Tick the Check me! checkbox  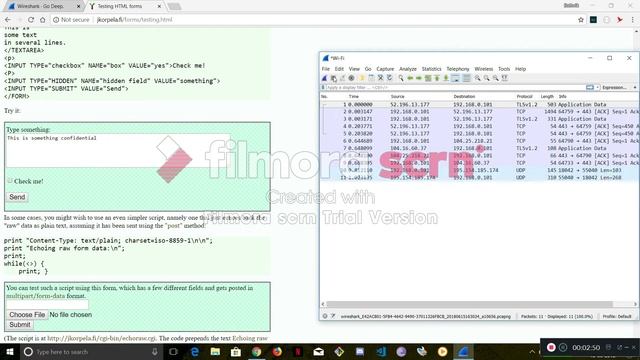(10, 181)
